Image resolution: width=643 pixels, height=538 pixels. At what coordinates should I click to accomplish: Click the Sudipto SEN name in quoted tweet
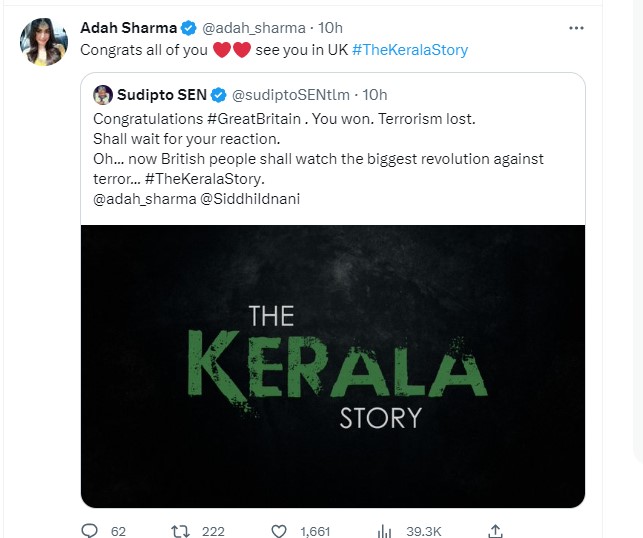(162, 95)
